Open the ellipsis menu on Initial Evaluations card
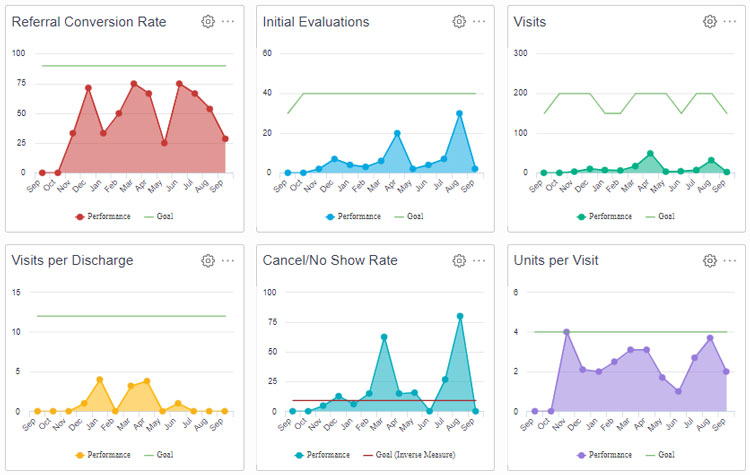Viewport: 750px width, 475px height. coord(479,22)
